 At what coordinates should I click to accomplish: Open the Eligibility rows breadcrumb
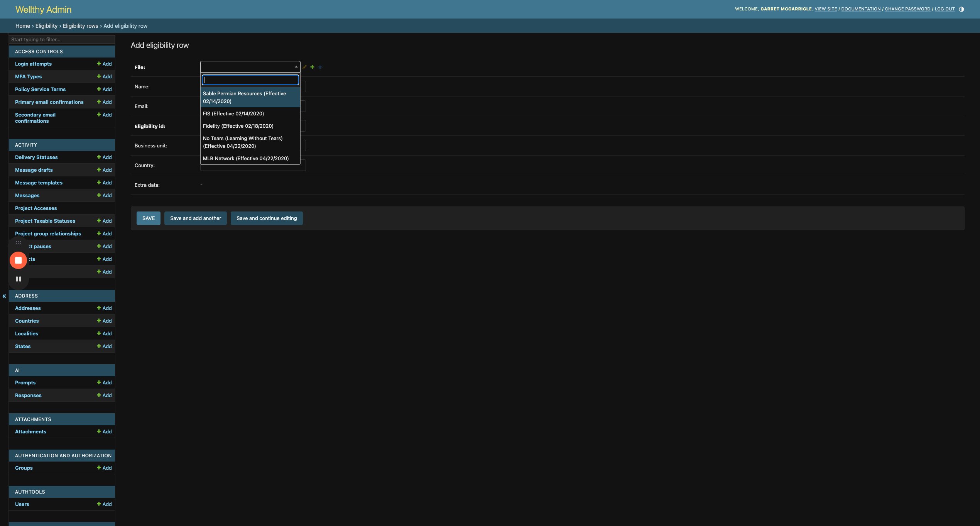(x=81, y=26)
